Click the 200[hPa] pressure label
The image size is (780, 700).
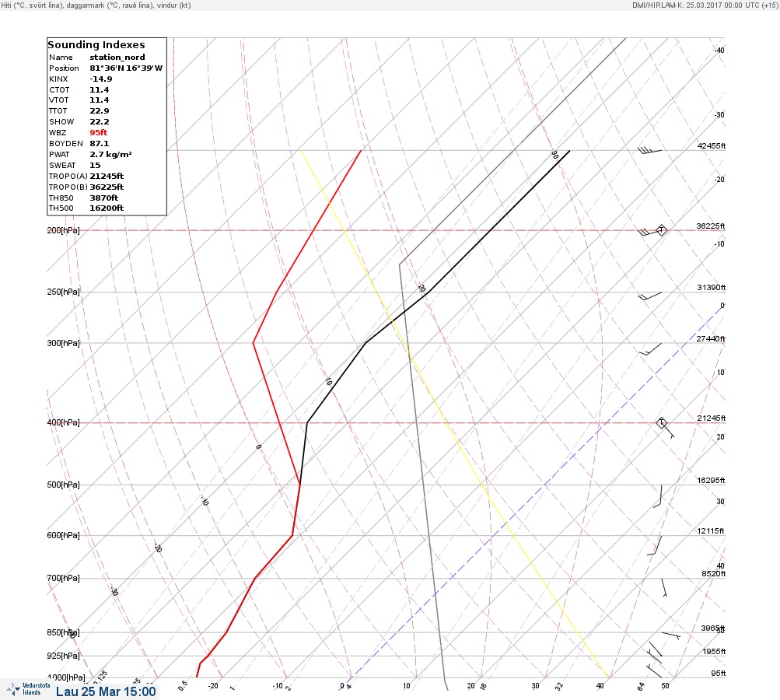click(x=63, y=230)
